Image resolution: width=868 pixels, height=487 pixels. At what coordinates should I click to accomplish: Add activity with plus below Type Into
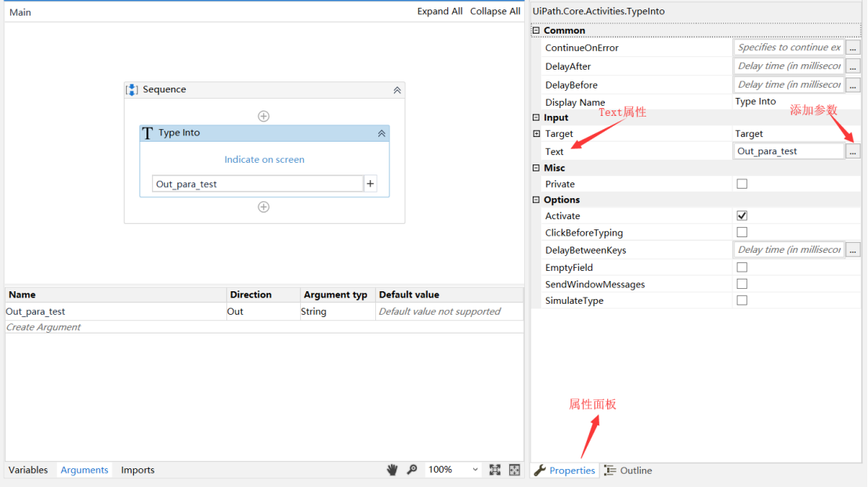(x=263, y=207)
